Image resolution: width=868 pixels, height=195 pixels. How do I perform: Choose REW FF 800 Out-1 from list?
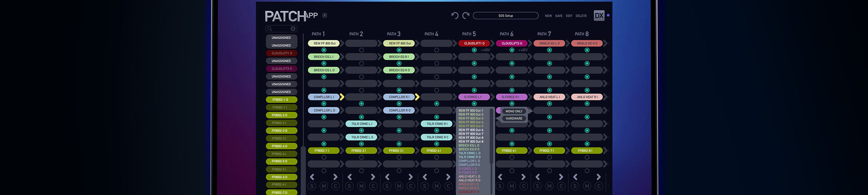471,111
